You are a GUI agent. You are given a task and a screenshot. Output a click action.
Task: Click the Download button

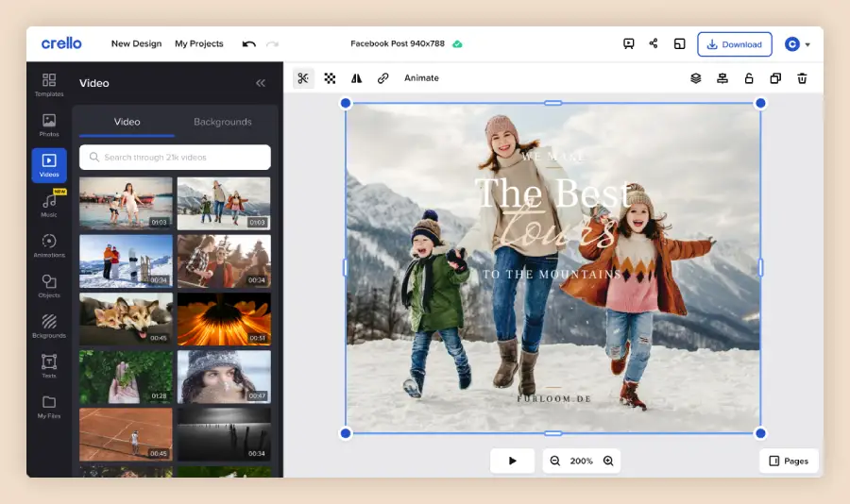(735, 44)
